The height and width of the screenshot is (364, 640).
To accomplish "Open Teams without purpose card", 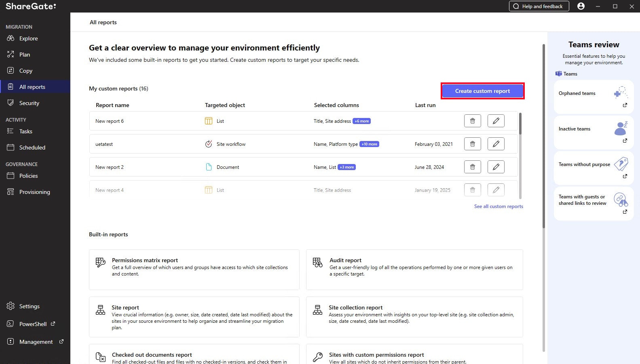I will [594, 168].
